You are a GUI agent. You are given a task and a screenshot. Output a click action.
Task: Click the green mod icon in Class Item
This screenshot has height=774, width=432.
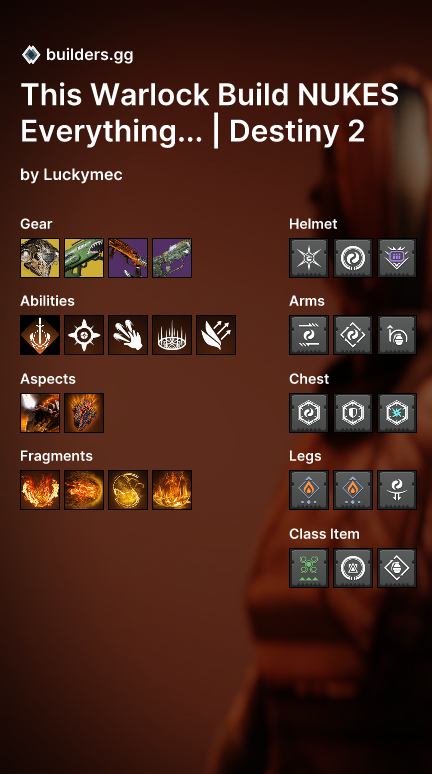309,568
